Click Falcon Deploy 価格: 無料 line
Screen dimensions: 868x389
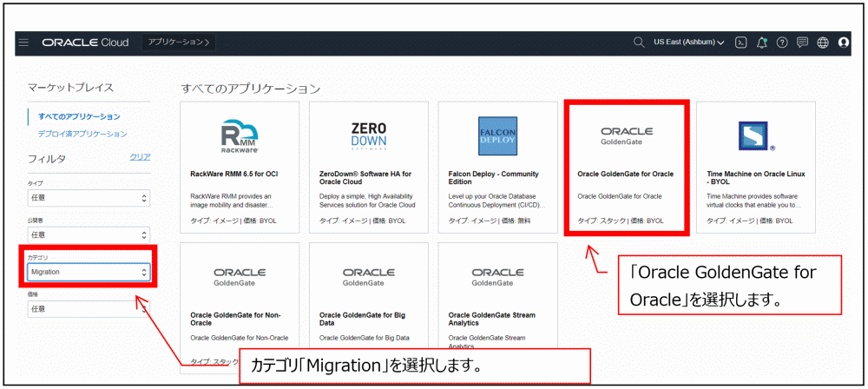(490, 221)
